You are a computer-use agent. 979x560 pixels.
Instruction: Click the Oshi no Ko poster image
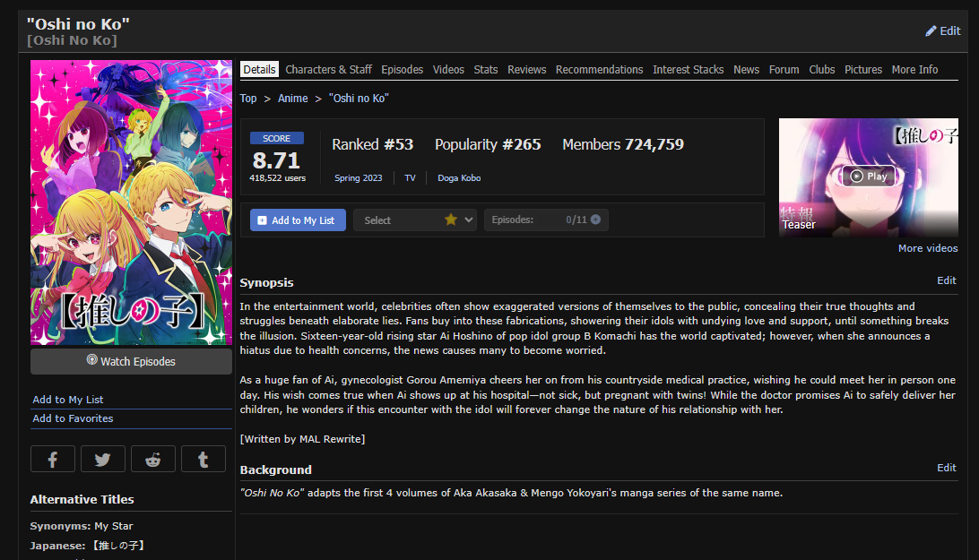tap(131, 202)
